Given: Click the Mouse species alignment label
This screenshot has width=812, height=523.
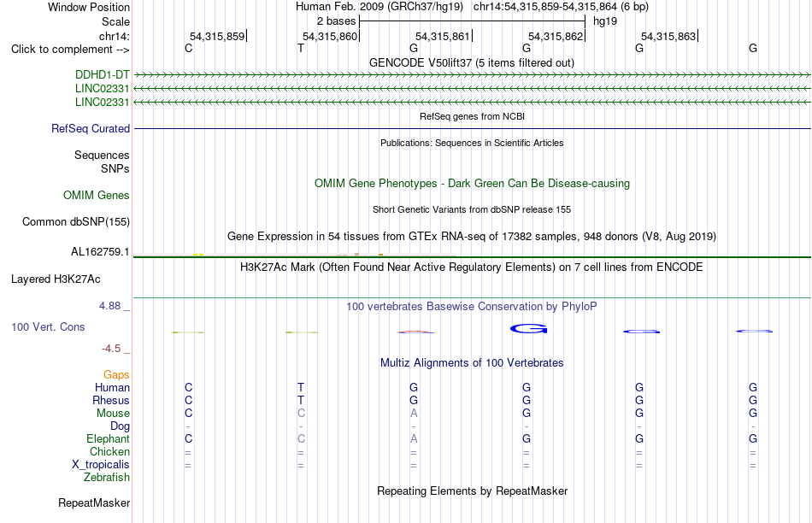Looking at the screenshot, I should 113,414.
